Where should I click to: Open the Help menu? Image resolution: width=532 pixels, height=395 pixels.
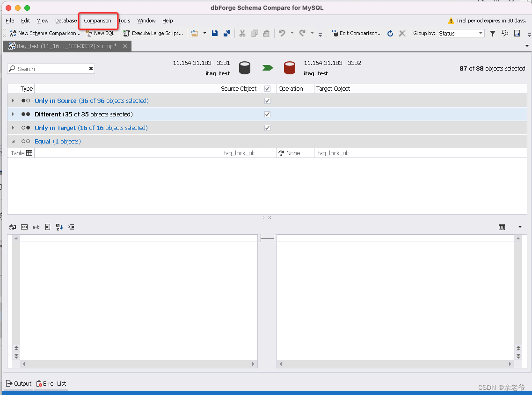pos(168,21)
